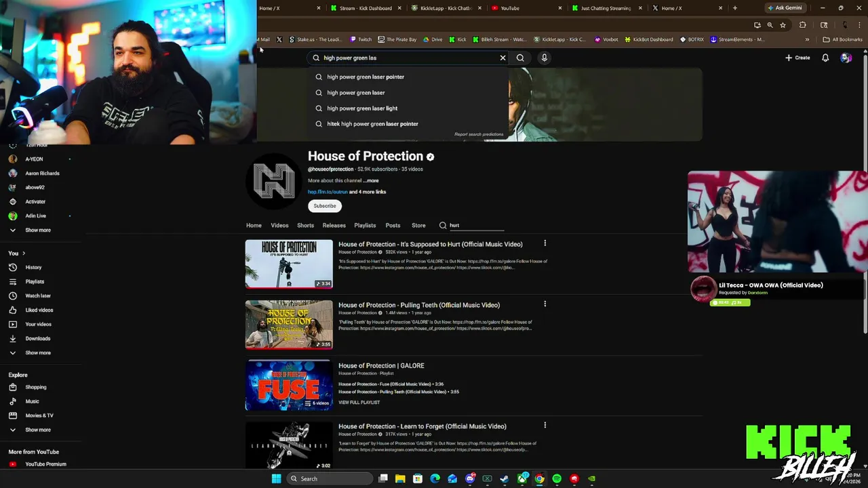Viewport: 868px width, 488px height.
Task: Open the channel Playlists tab
Action: (x=365, y=225)
